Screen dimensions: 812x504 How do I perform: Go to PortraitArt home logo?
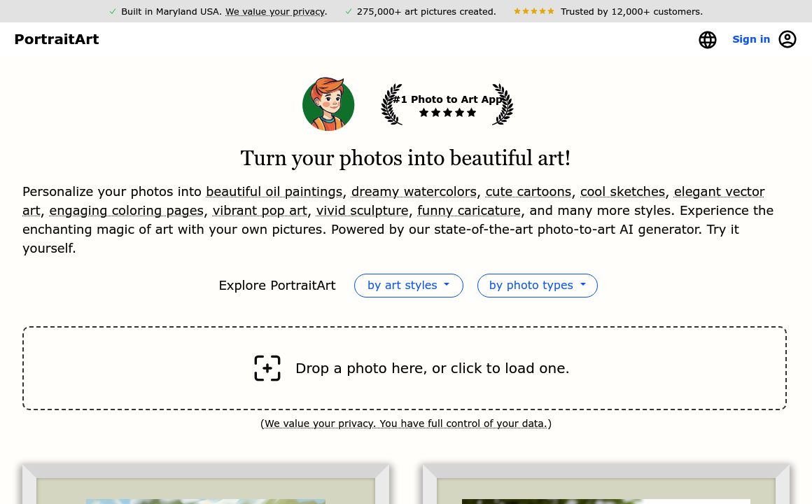(x=57, y=39)
